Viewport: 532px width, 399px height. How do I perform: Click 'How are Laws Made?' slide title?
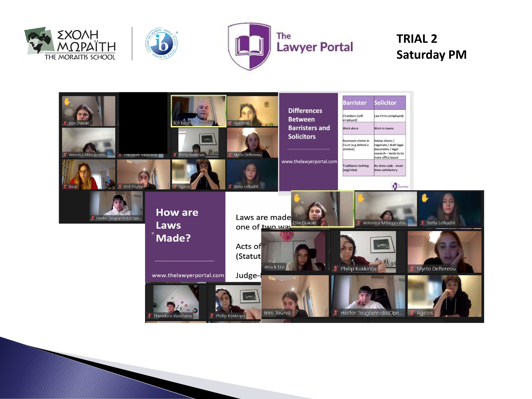point(177,225)
